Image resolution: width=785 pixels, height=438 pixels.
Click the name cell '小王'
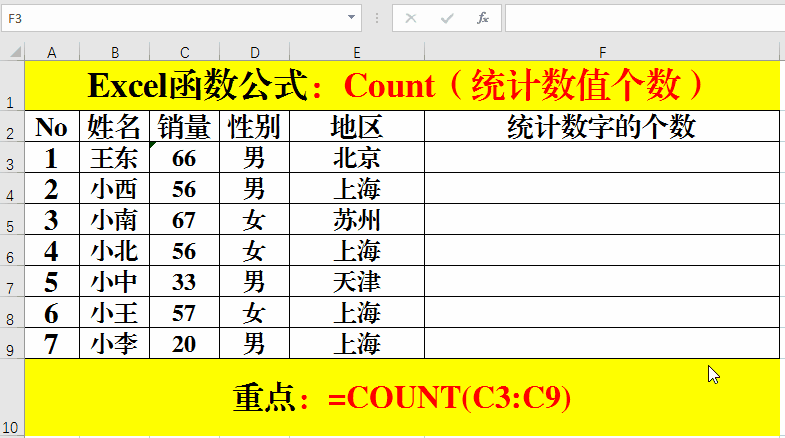115,312
